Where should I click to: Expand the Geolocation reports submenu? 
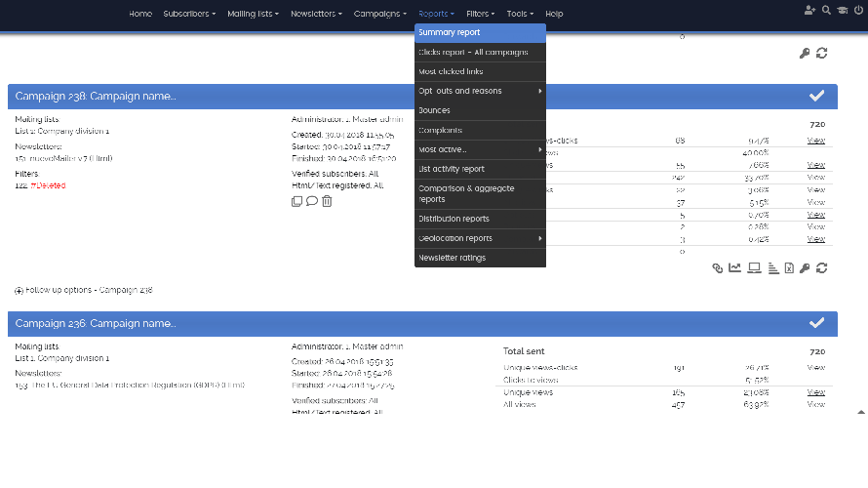point(480,238)
